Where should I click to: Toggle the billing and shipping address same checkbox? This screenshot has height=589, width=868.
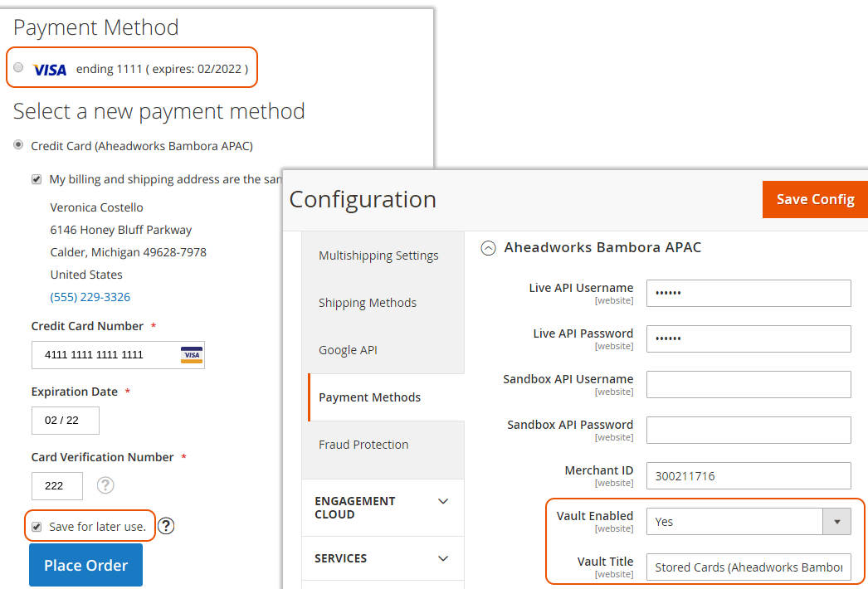37,179
